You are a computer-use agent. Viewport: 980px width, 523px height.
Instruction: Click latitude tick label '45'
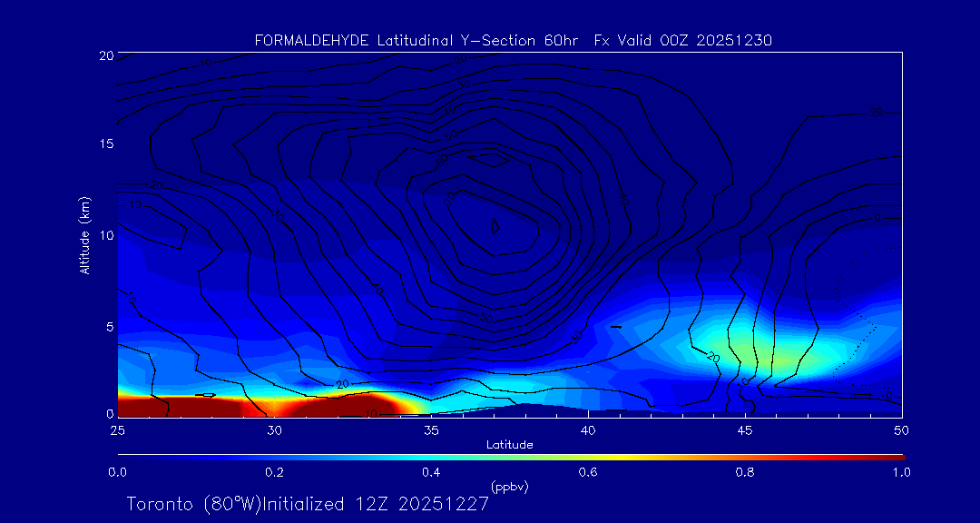tap(745, 430)
